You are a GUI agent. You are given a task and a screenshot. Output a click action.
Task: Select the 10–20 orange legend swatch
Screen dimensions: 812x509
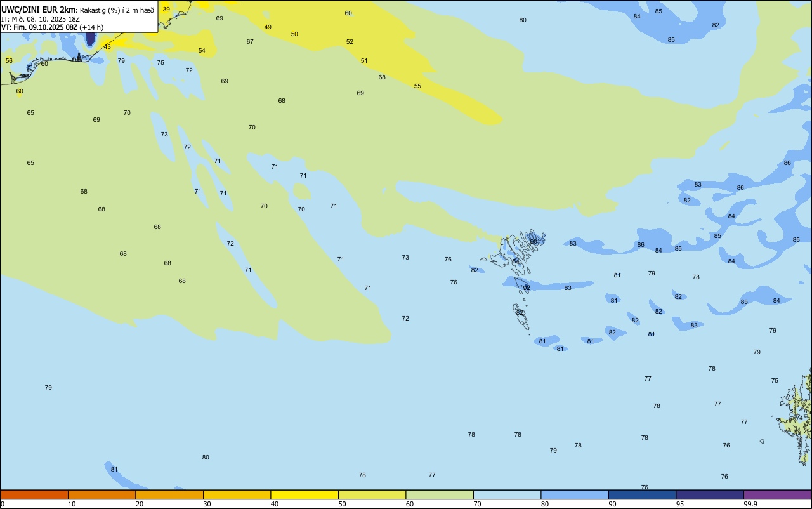click(x=101, y=494)
